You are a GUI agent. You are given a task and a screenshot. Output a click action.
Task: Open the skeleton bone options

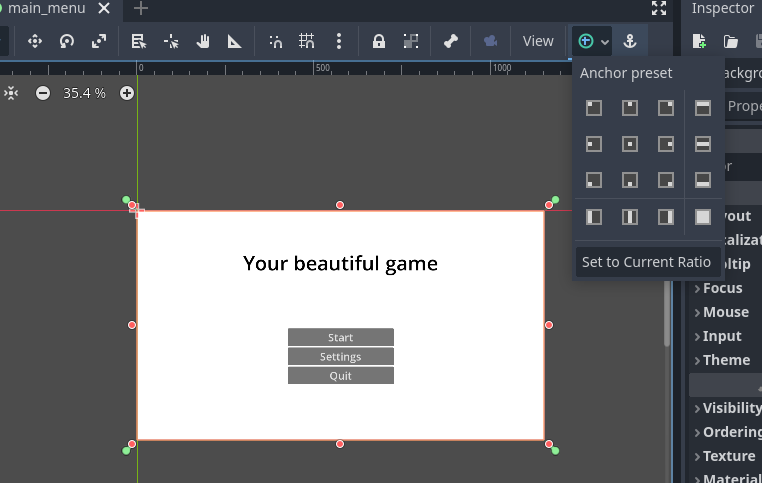450,41
